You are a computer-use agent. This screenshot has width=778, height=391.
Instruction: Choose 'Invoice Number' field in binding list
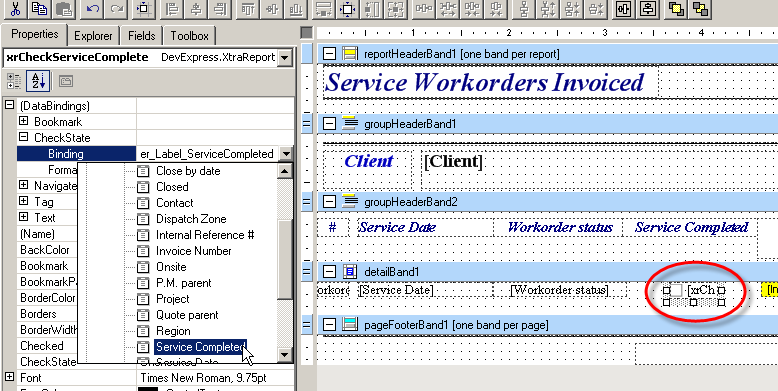194,251
